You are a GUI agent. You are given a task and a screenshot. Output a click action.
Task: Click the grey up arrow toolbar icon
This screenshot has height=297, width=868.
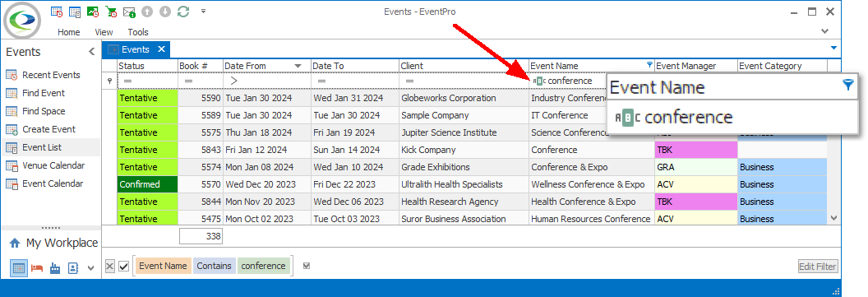click(146, 11)
